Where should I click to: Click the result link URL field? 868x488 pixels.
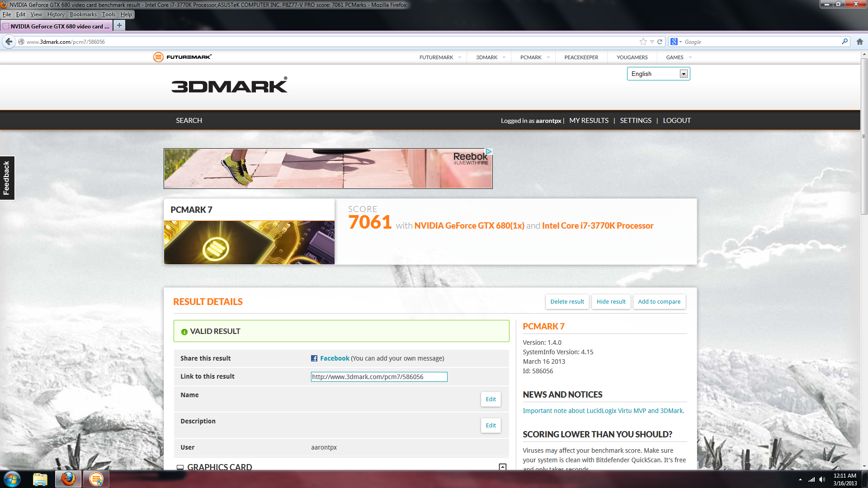(379, 377)
